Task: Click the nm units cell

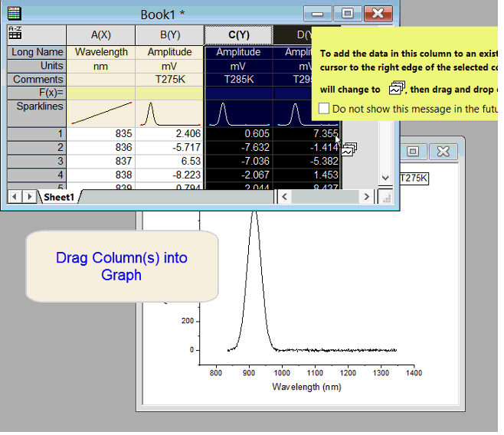Action: point(101,66)
